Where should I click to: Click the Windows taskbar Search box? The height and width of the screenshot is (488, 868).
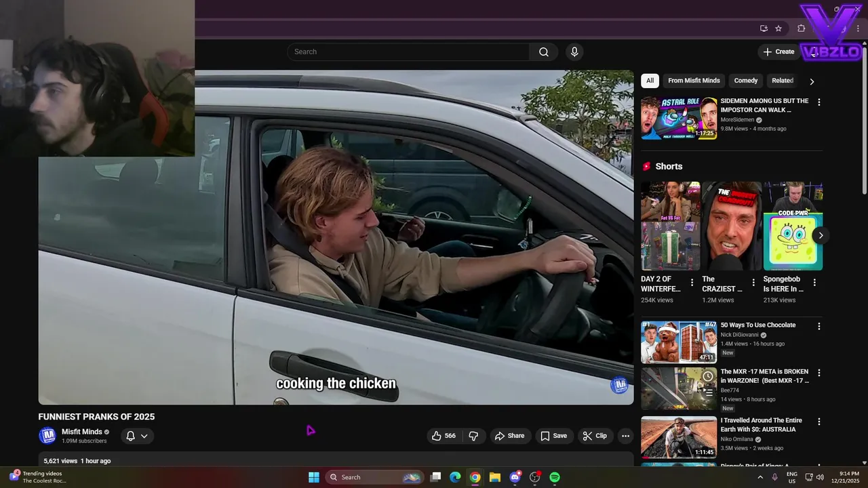(x=374, y=477)
